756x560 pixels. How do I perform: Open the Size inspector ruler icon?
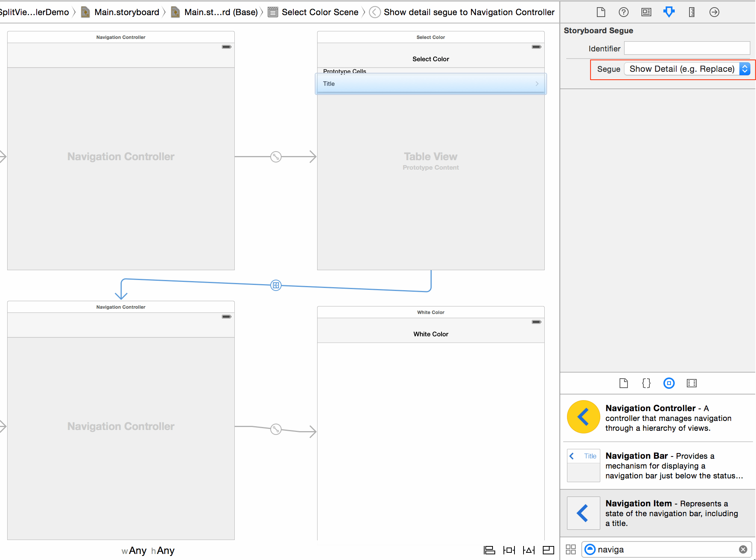click(691, 12)
